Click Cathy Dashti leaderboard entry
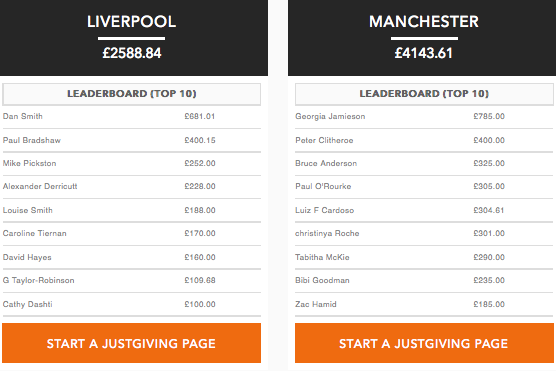This screenshot has height=371, width=556. (132, 304)
